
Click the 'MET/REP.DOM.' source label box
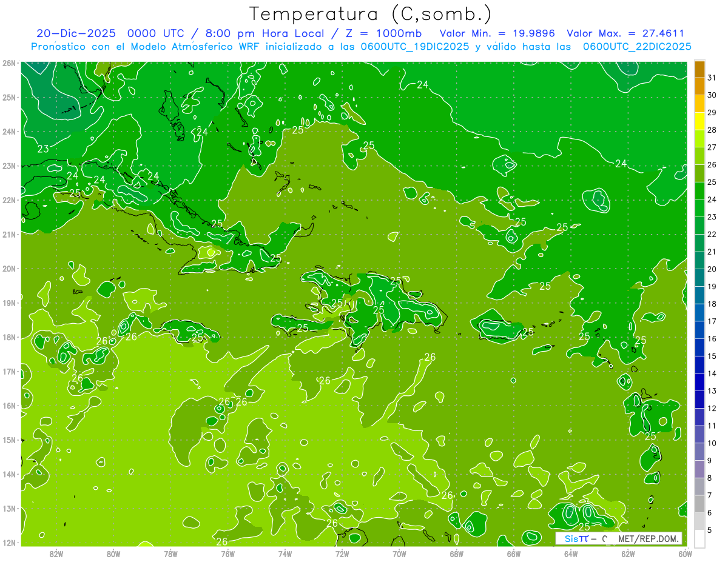tap(619, 538)
